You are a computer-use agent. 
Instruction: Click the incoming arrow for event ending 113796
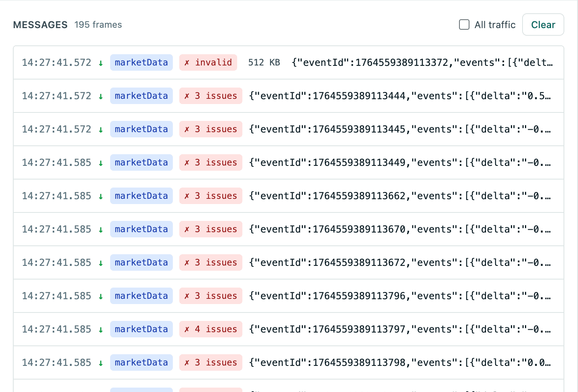pyautogui.click(x=101, y=296)
